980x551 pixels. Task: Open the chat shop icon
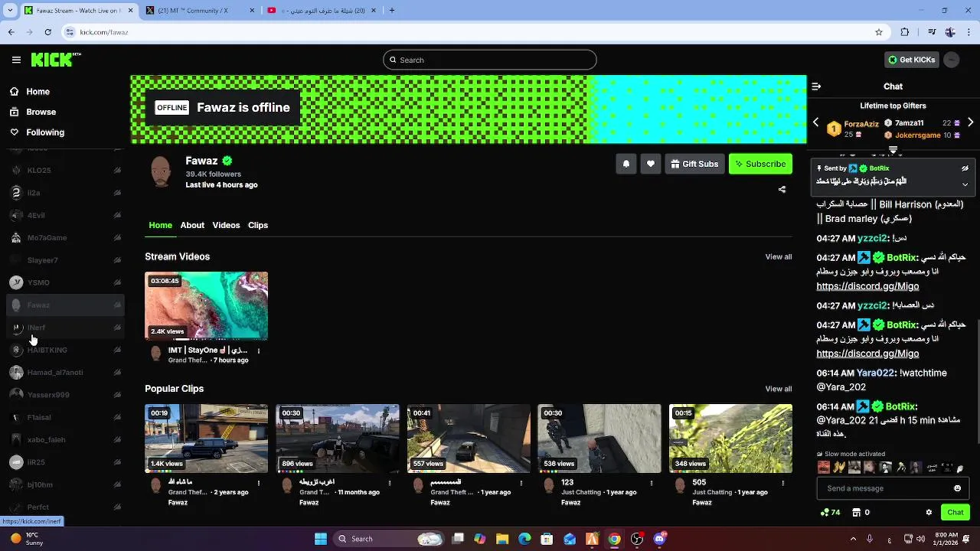[857, 512]
